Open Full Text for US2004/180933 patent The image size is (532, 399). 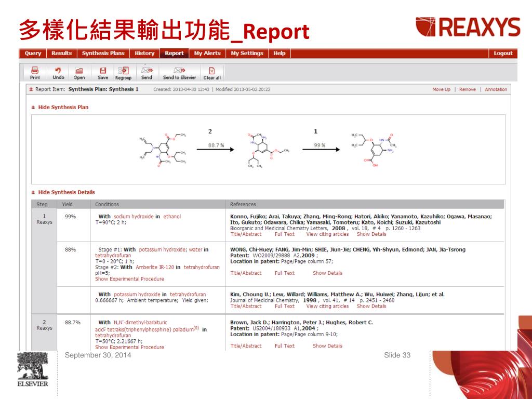pyautogui.click(x=285, y=346)
